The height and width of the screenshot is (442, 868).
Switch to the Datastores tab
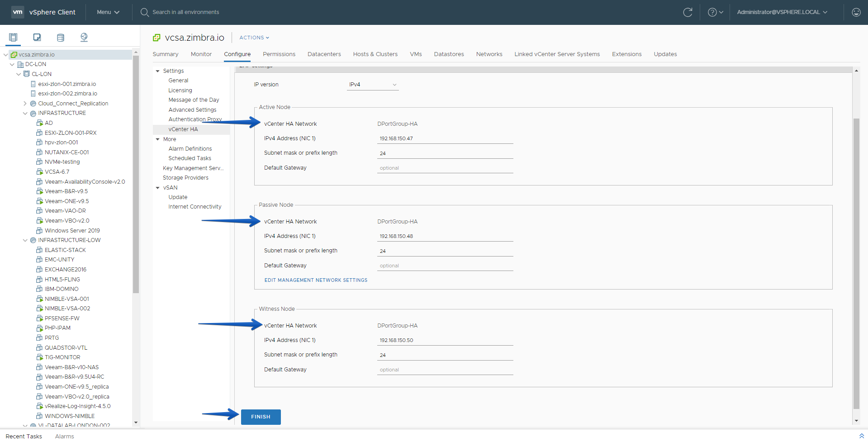pos(449,54)
